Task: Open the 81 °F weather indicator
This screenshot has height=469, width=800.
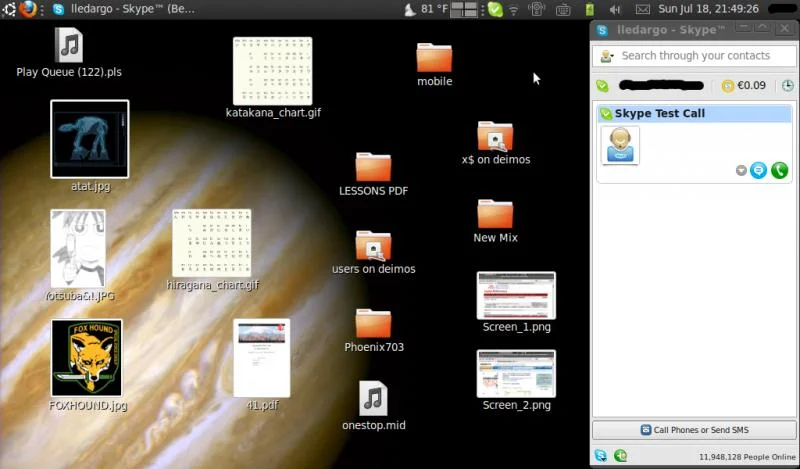Action: tap(426, 9)
